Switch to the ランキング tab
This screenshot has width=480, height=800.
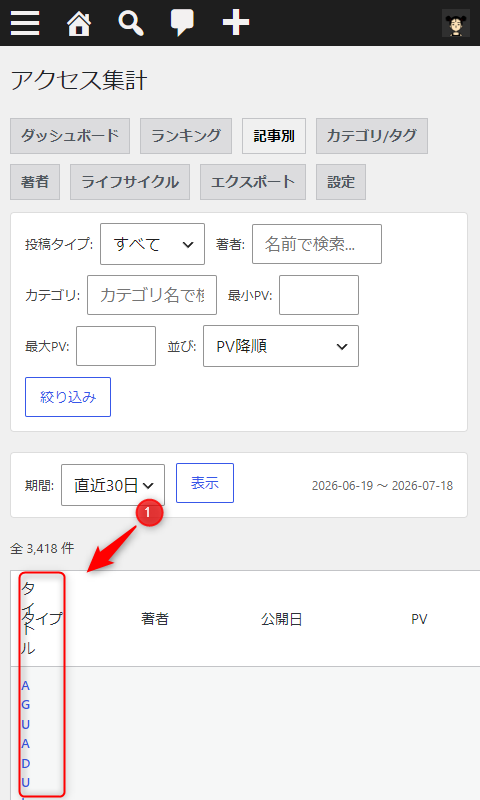tap(186, 136)
